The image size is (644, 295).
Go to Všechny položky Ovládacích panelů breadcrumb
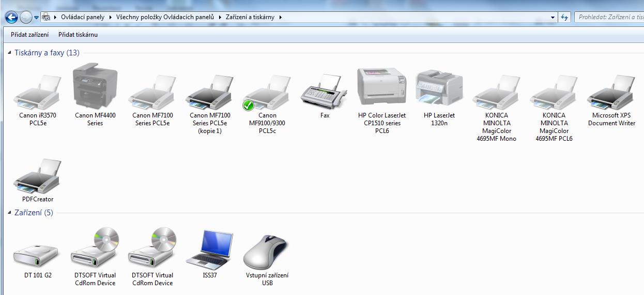pos(165,17)
